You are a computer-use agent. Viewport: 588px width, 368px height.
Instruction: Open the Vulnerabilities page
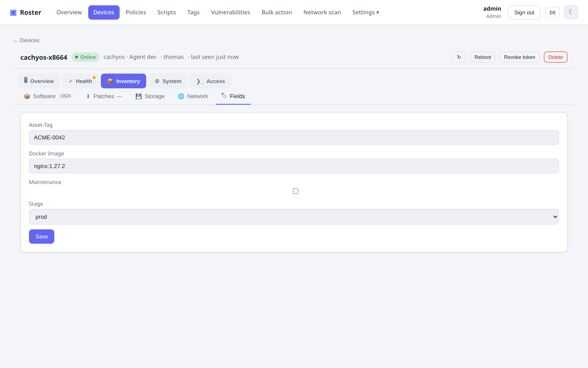click(x=230, y=12)
